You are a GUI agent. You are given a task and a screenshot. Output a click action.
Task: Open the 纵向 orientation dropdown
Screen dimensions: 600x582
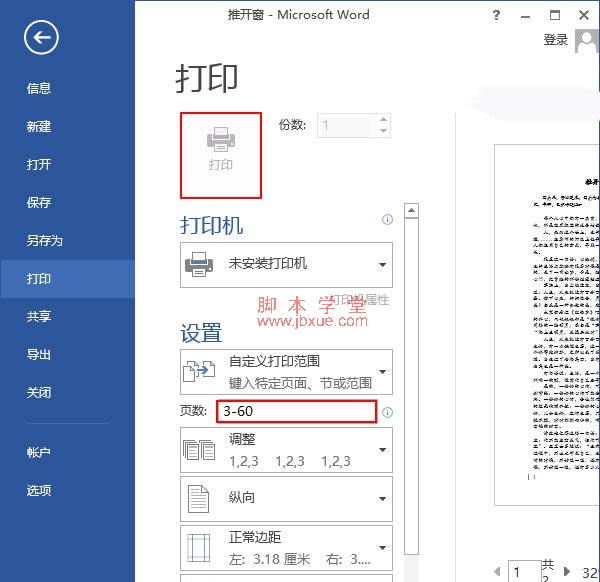pos(286,499)
